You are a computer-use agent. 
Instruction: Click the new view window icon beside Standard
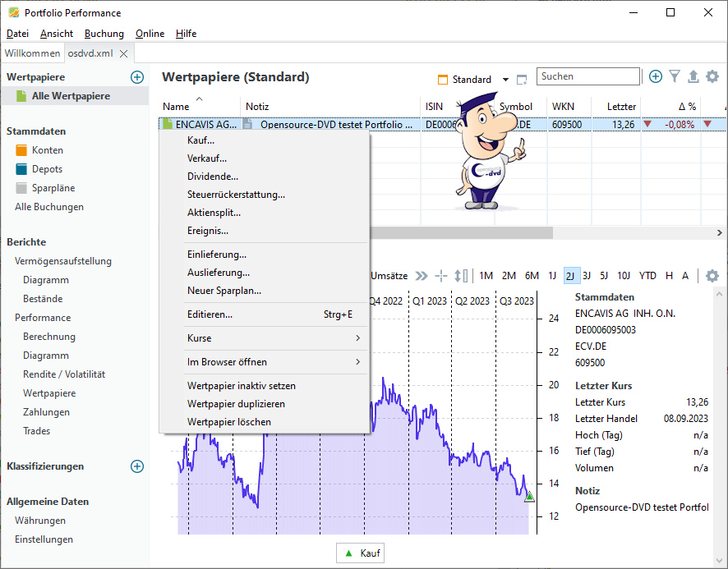[x=522, y=80]
